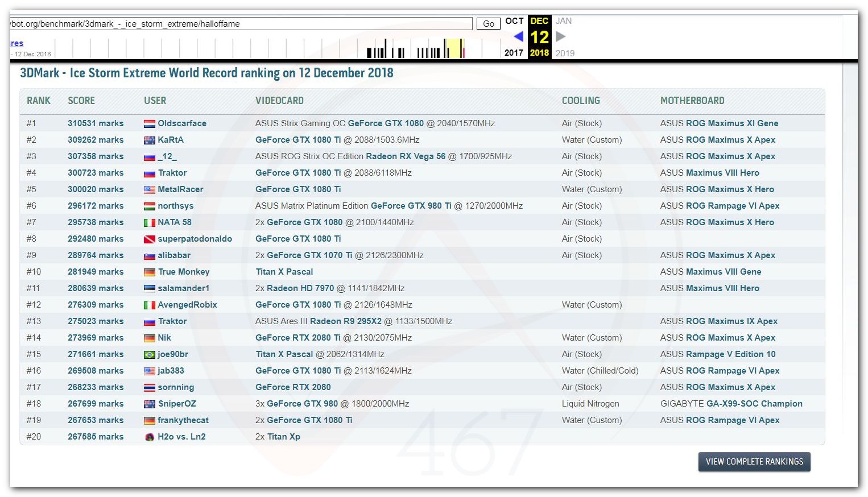Click the flag icon beside superpatodonaldo
Image resolution: width=868 pixels, height=497 pixels.
click(x=150, y=239)
